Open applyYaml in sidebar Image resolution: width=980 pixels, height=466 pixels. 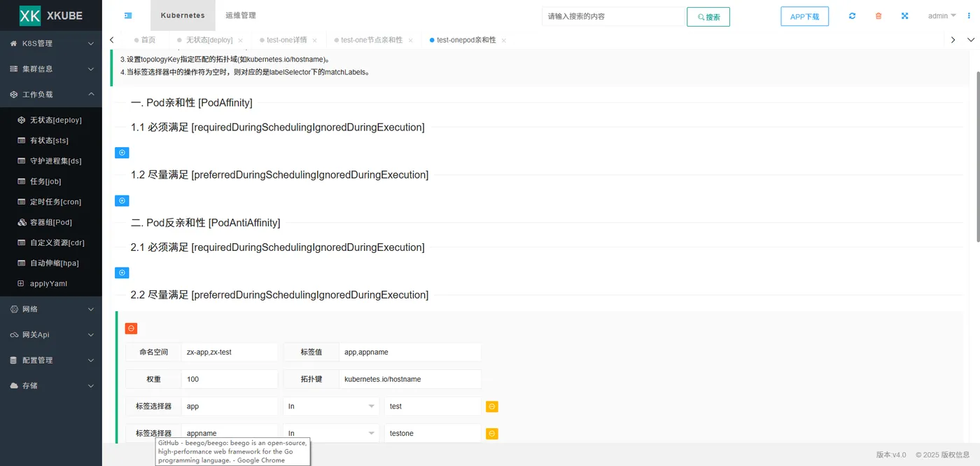click(x=51, y=283)
